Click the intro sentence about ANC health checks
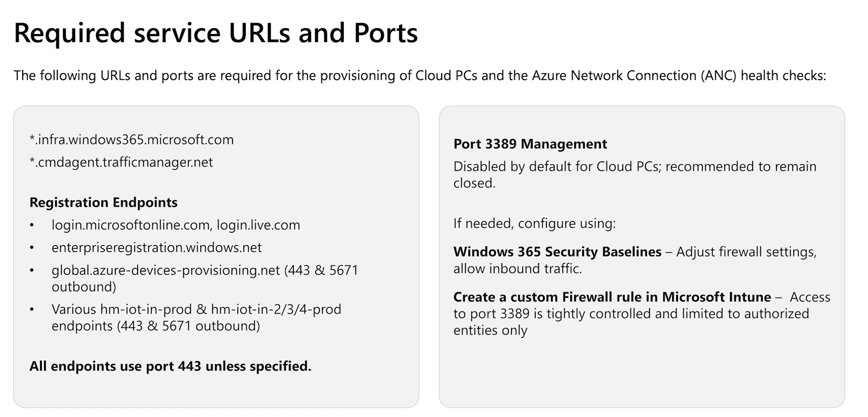The width and height of the screenshot is (868, 417). click(420, 76)
